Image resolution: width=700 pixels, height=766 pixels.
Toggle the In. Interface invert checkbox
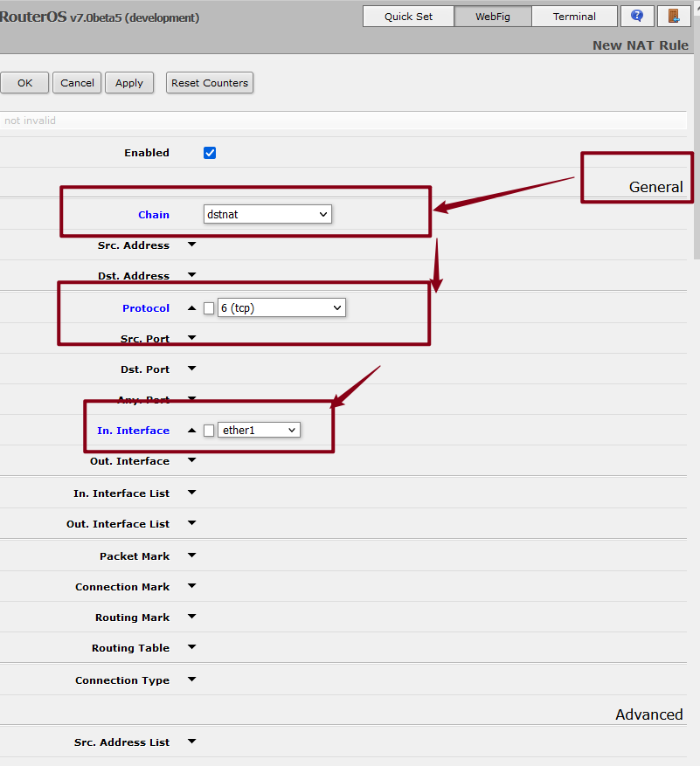click(x=209, y=430)
